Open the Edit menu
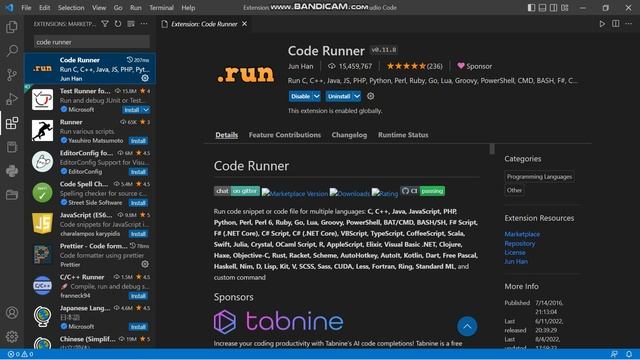 (x=44, y=8)
